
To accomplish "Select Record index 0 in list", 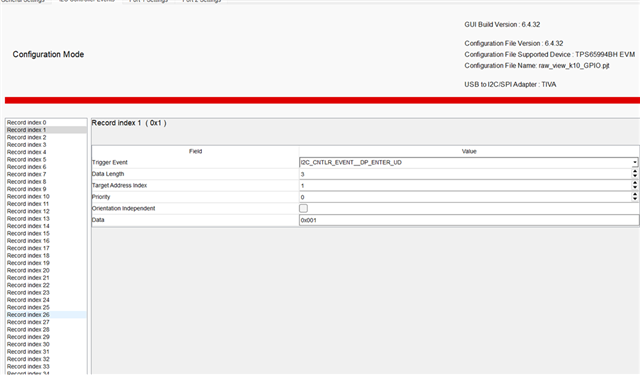I will (46, 122).
